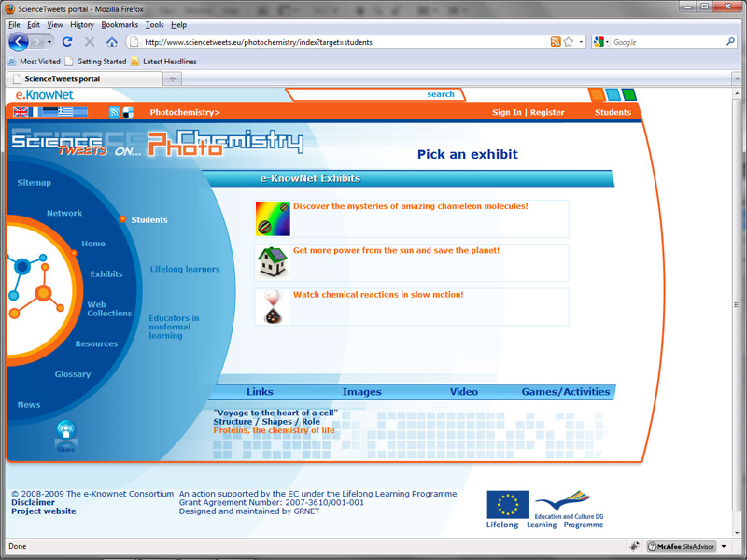Click the magnifying glass search icon

[x=730, y=42]
